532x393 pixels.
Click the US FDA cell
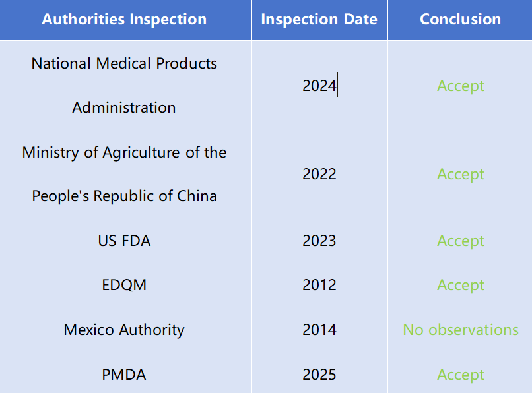click(125, 240)
